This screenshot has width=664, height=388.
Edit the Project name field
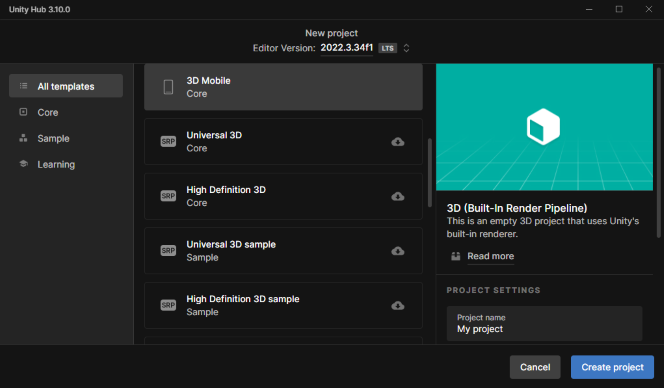544,324
